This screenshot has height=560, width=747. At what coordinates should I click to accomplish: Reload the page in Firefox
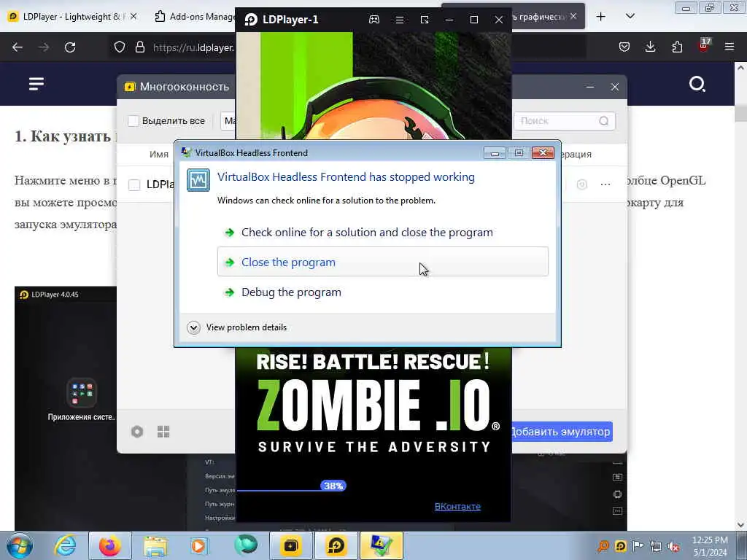(70, 47)
